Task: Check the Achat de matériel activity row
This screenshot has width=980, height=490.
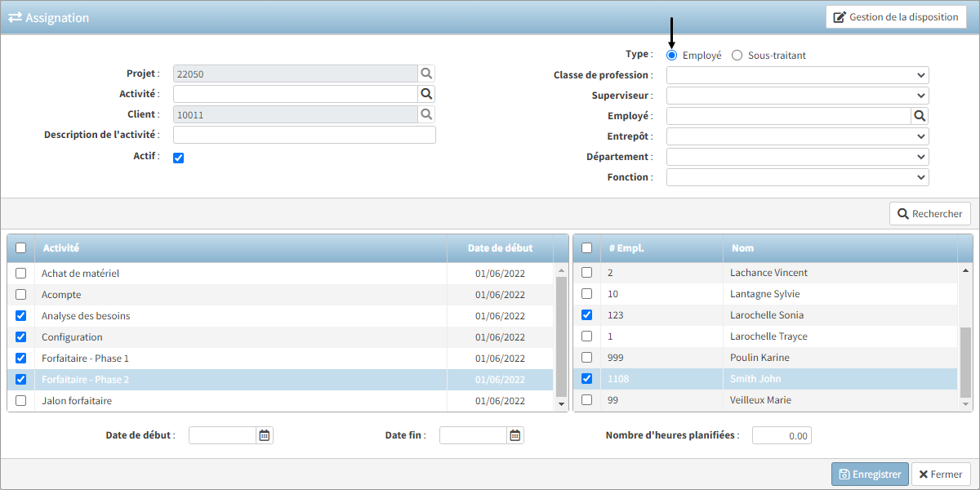Action: click(x=20, y=273)
